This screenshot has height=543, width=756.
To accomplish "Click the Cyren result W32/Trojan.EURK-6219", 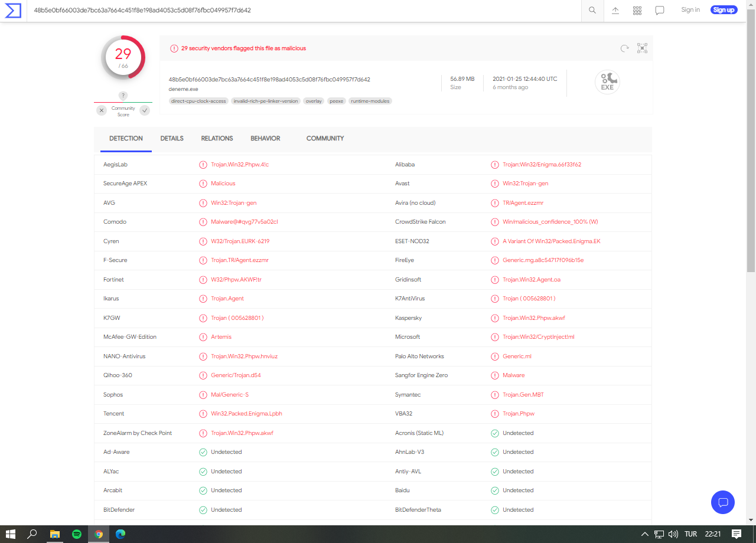I will tap(240, 241).
